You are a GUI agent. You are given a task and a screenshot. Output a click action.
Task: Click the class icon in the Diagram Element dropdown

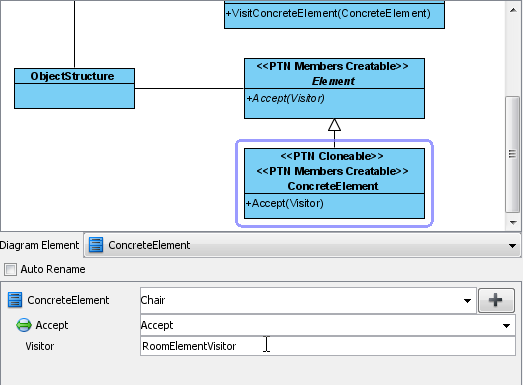point(96,245)
